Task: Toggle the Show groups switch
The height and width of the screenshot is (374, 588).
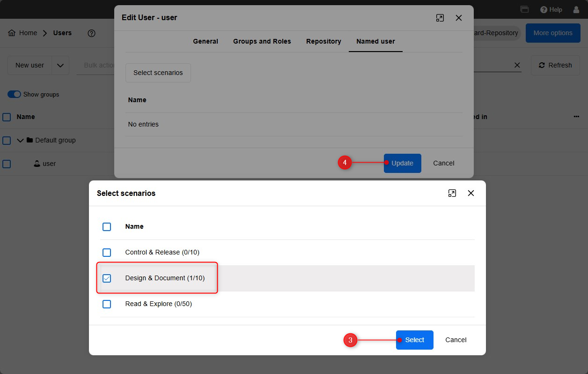Action: coord(15,94)
